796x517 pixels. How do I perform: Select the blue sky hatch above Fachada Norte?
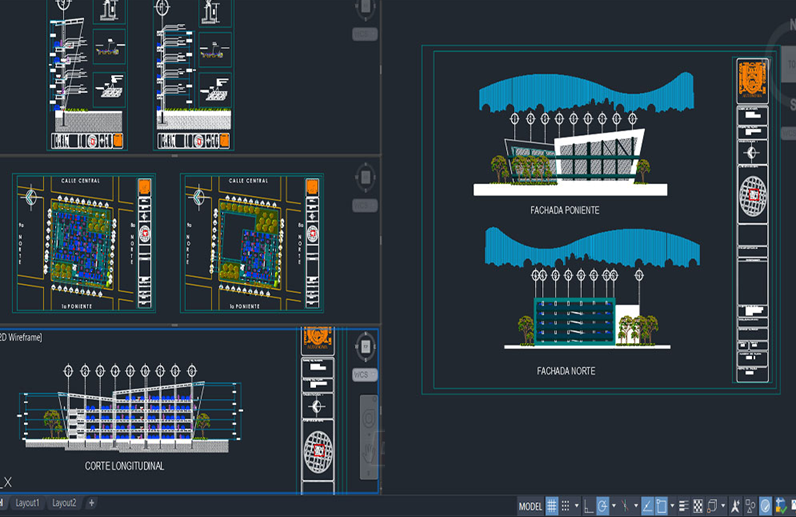tap(592, 248)
